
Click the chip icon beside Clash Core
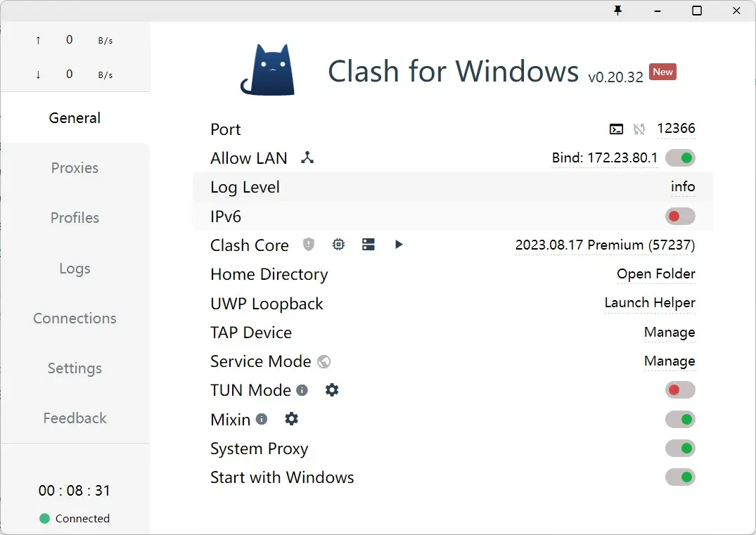pos(338,245)
